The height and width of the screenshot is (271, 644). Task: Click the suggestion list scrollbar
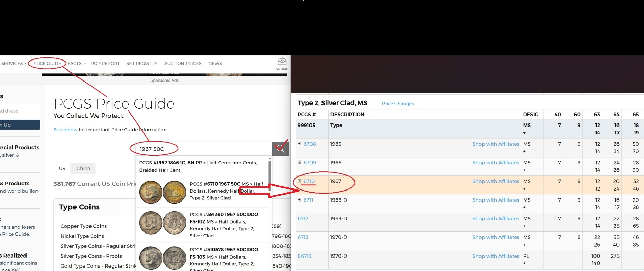coord(270,176)
